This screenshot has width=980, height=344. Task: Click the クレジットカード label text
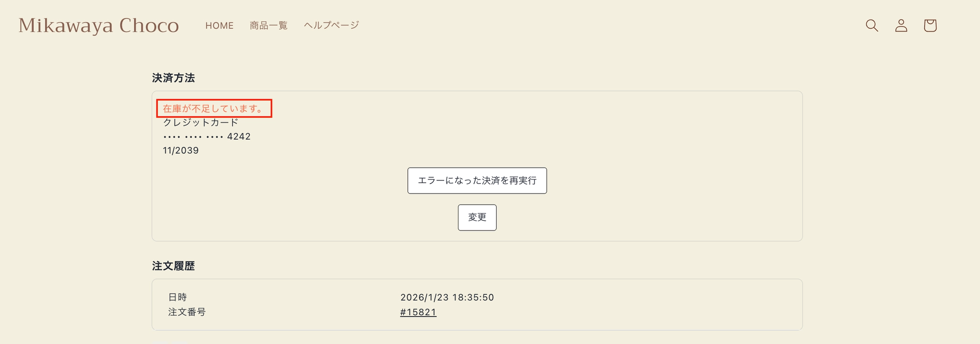coord(200,123)
